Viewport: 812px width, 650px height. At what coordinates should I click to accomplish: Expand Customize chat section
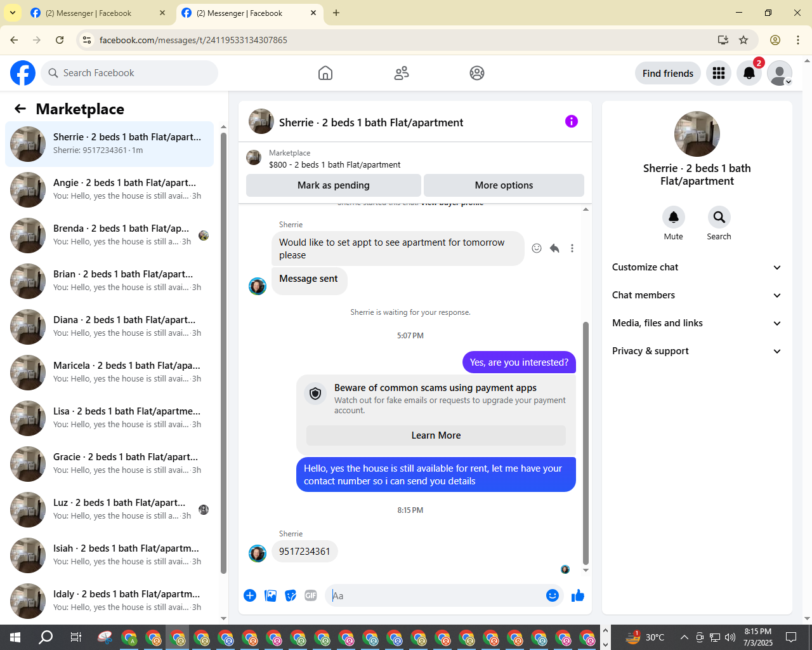697,267
